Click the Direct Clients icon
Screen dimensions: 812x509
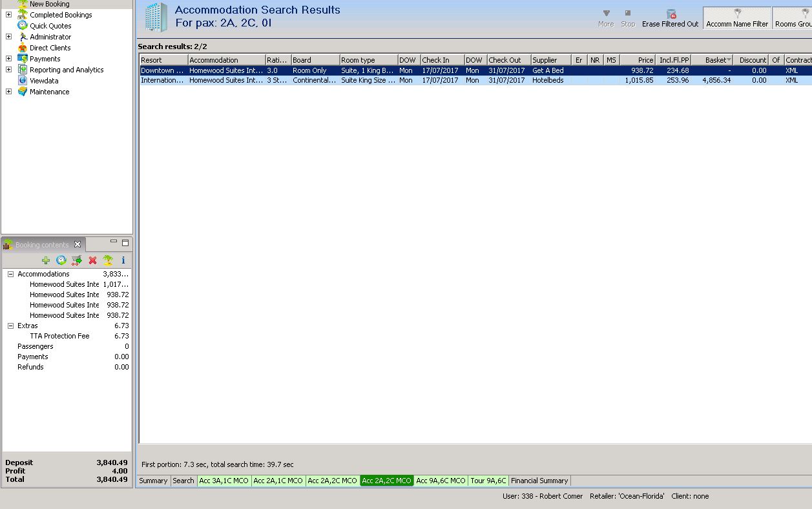click(x=23, y=47)
